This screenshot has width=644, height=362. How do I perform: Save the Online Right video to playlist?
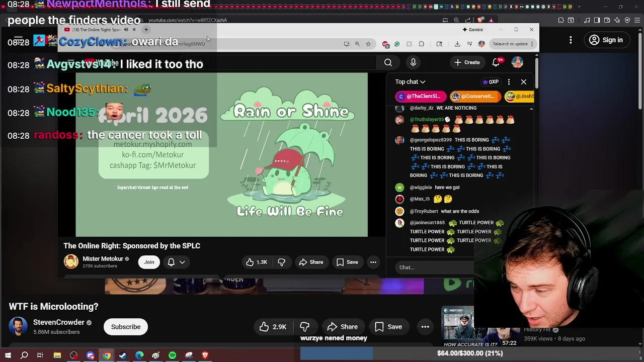(347, 262)
